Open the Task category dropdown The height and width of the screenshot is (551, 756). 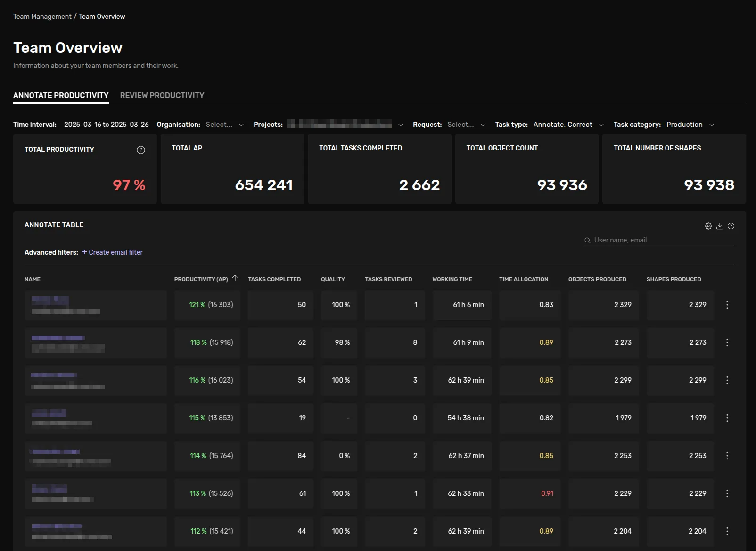[690, 125]
